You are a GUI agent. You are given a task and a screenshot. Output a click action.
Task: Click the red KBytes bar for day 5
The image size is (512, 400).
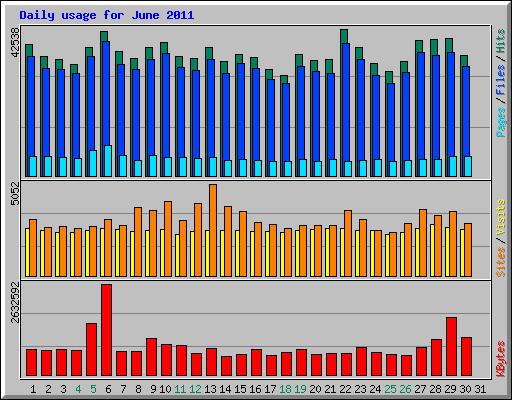92,350
